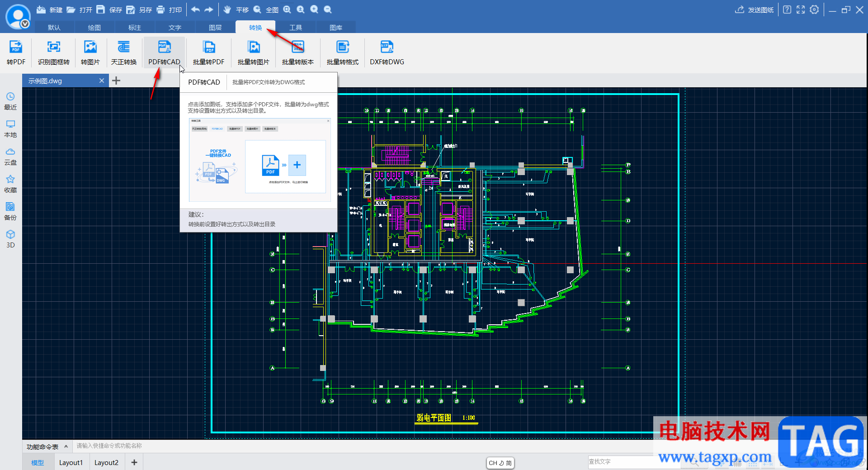Click the PDF转CAD tool
868x470 pixels.
tap(164, 52)
